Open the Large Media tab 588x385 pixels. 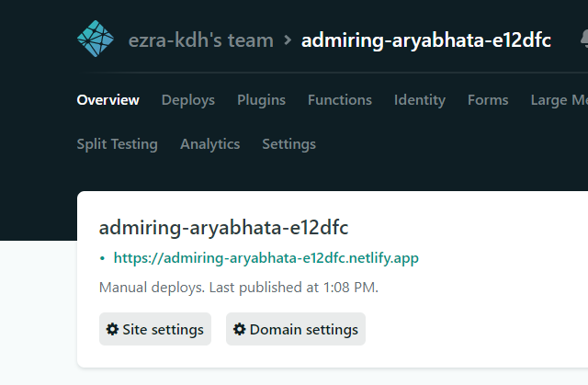point(560,100)
